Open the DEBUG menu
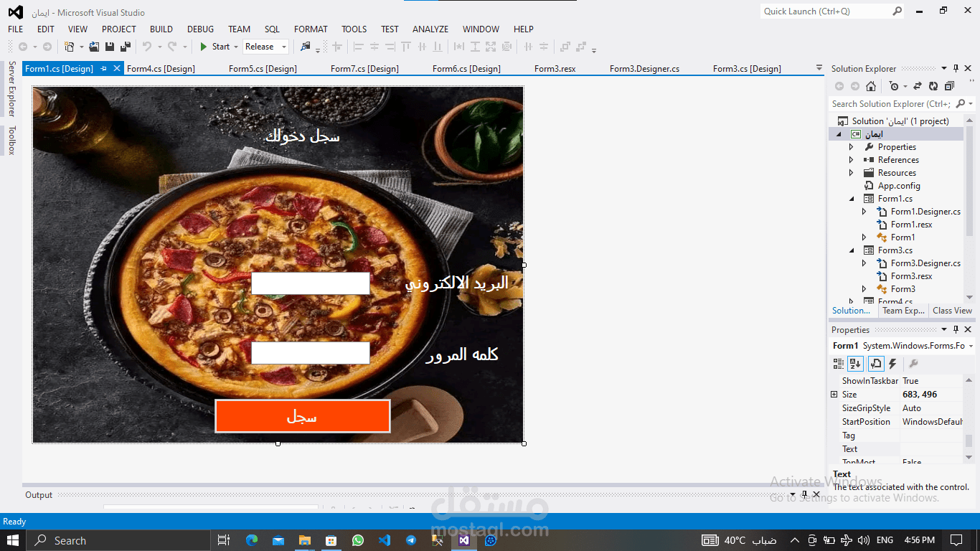Viewport: 980px width, 551px height. tap(200, 29)
